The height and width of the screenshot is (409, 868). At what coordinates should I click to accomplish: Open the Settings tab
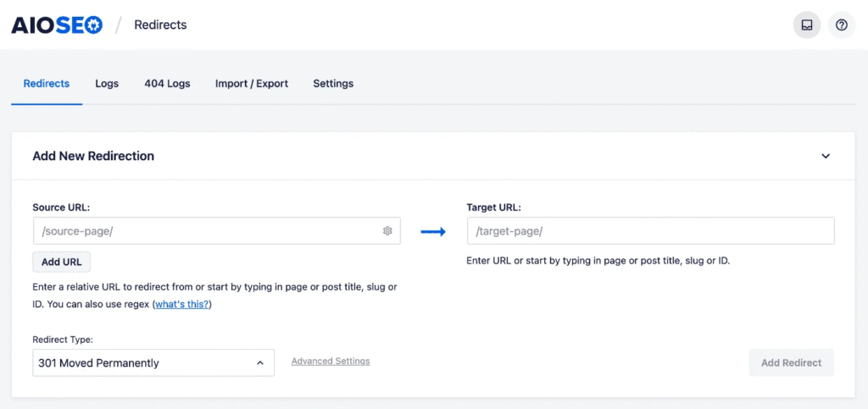tap(333, 84)
